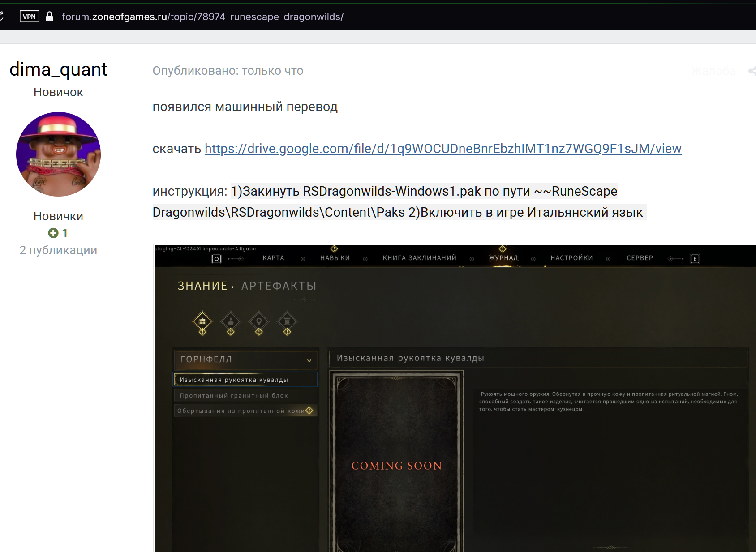Open the Новички group link

[x=58, y=216]
